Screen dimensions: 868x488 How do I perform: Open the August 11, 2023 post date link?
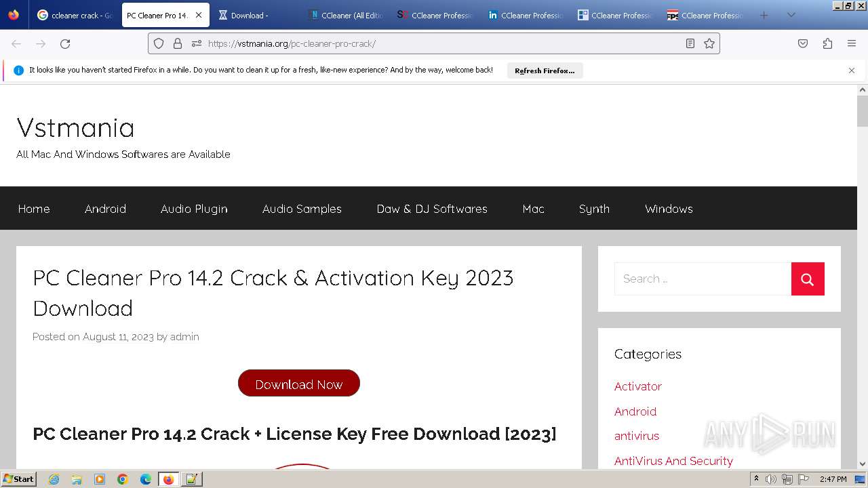(x=118, y=336)
